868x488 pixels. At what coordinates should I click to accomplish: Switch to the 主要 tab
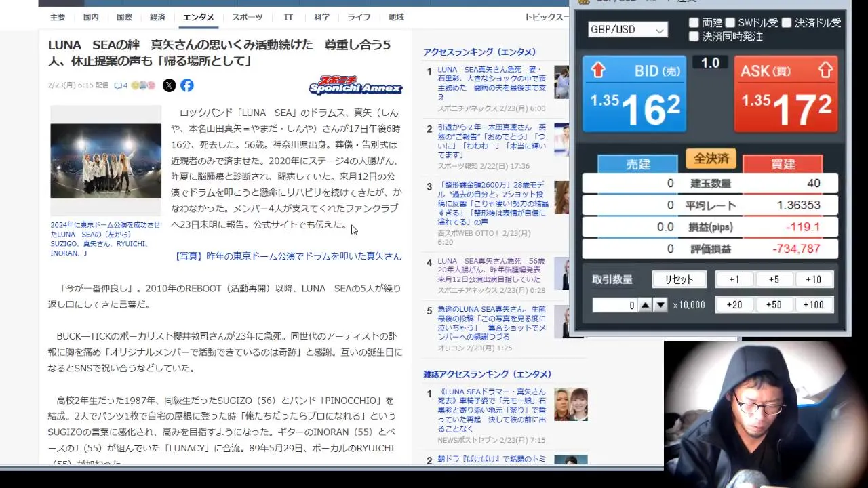(x=58, y=17)
